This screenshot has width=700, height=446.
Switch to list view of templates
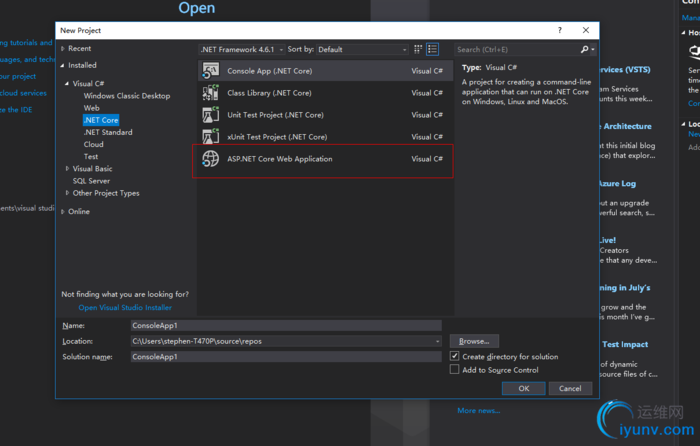[432, 49]
